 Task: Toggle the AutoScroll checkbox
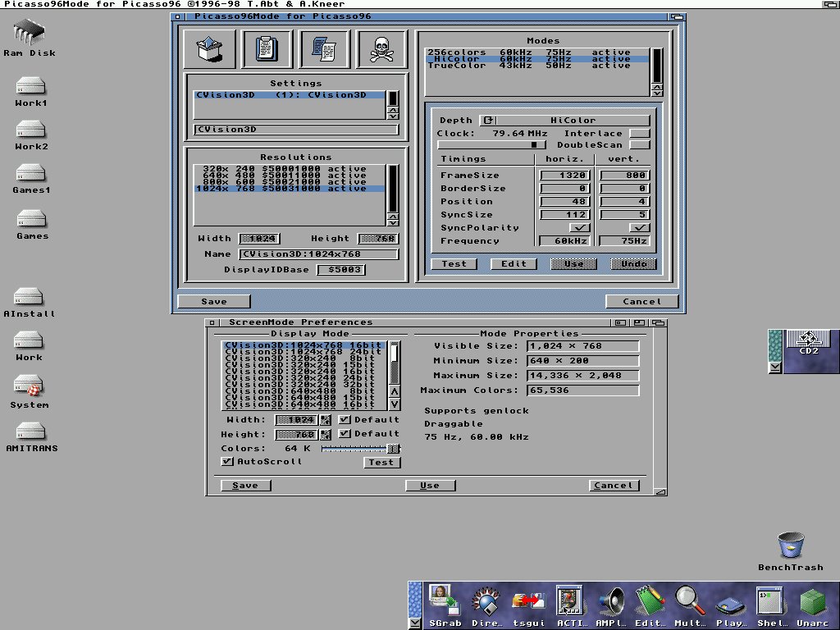click(x=227, y=461)
